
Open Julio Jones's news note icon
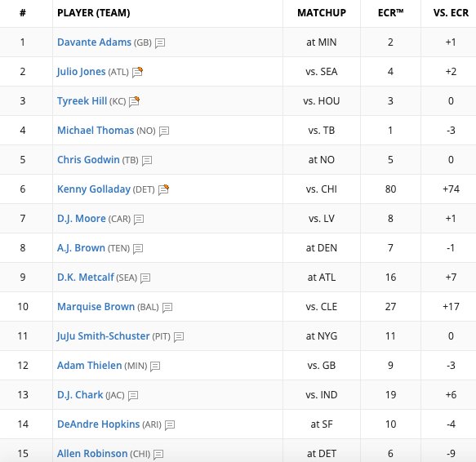[x=137, y=72]
